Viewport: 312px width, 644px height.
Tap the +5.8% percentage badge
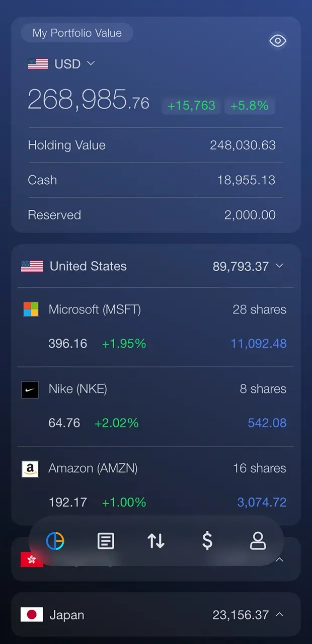pyautogui.click(x=249, y=106)
